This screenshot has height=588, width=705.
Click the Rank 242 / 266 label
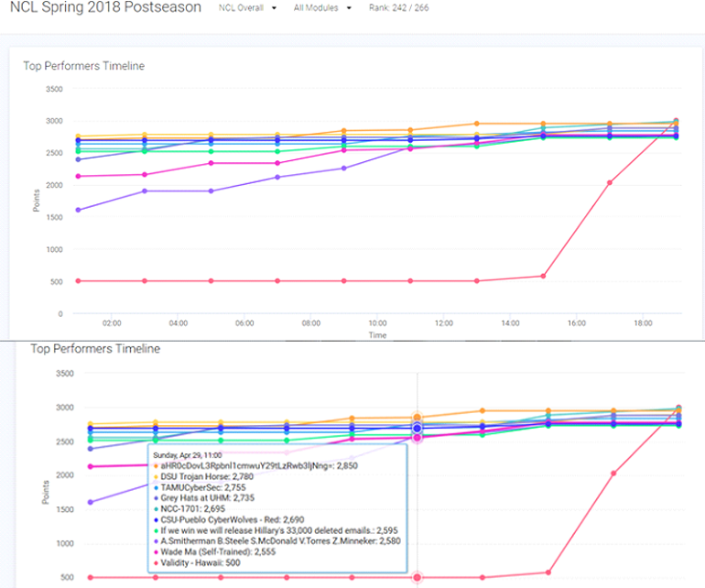tap(398, 8)
